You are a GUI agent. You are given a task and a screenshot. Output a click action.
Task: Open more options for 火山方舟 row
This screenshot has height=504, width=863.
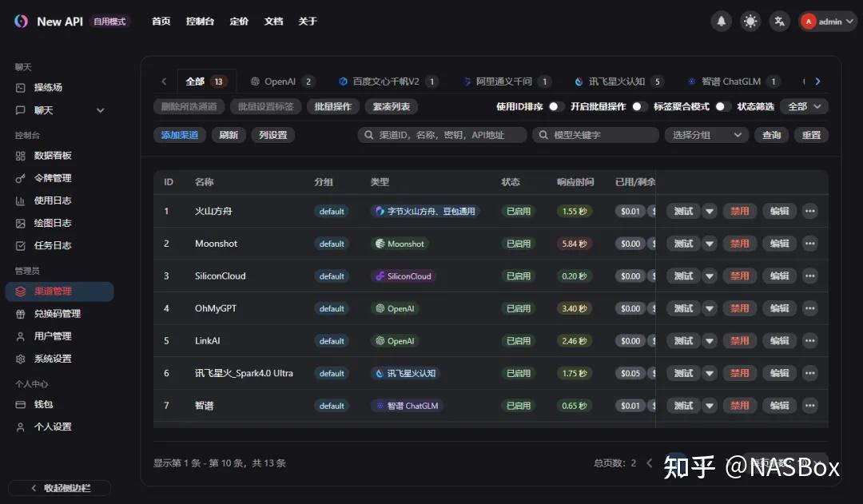[x=809, y=211]
